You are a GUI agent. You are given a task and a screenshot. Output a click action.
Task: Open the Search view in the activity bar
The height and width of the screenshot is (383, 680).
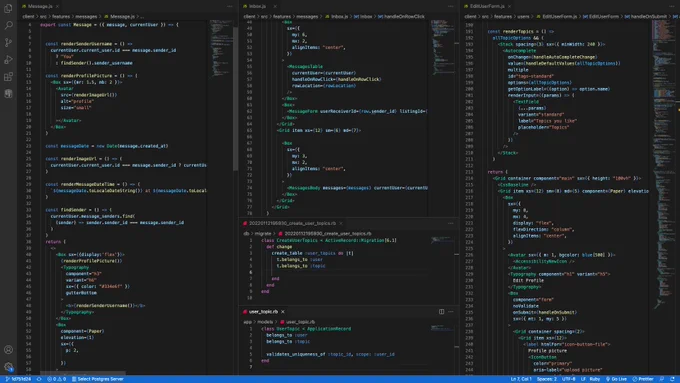[x=8, y=25]
